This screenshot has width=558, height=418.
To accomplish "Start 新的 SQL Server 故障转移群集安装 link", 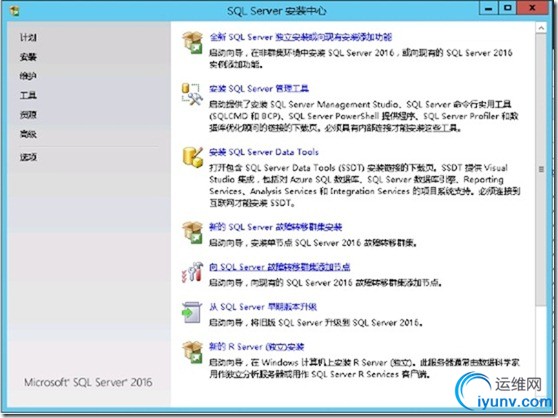I will pos(275,227).
